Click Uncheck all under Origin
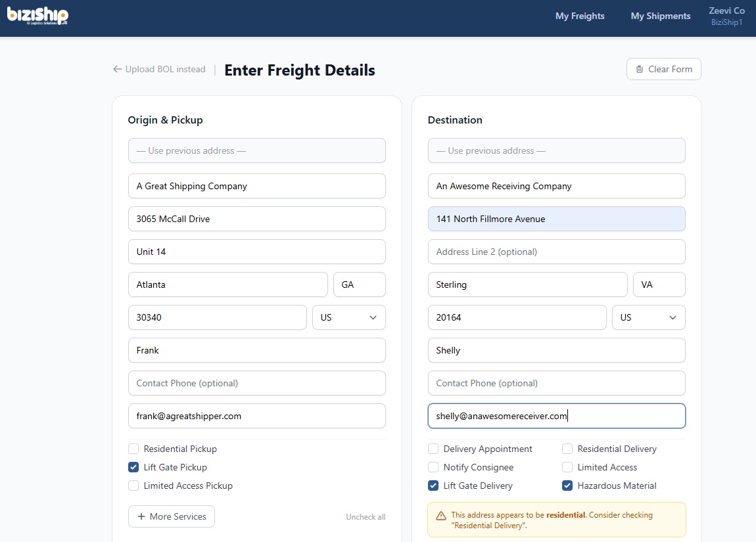The image size is (756, 542). (366, 517)
